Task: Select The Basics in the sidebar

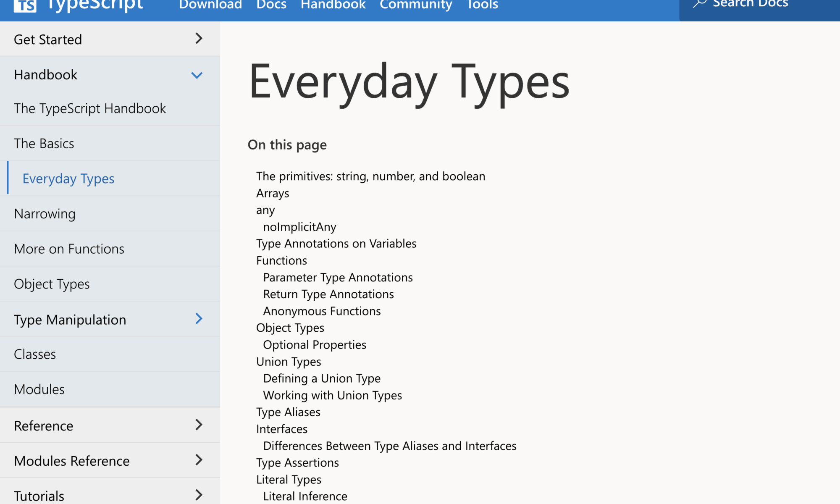Action: pyautogui.click(x=44, y=144)
